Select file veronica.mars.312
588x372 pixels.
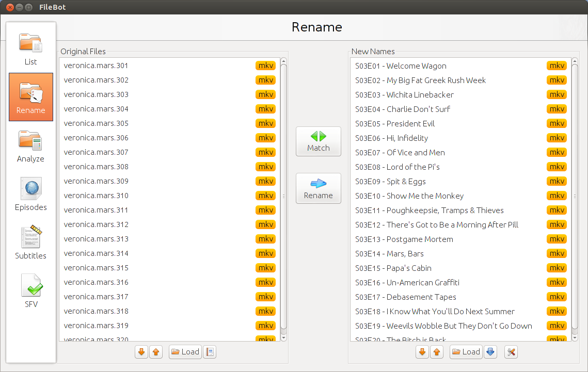point(169,224)
